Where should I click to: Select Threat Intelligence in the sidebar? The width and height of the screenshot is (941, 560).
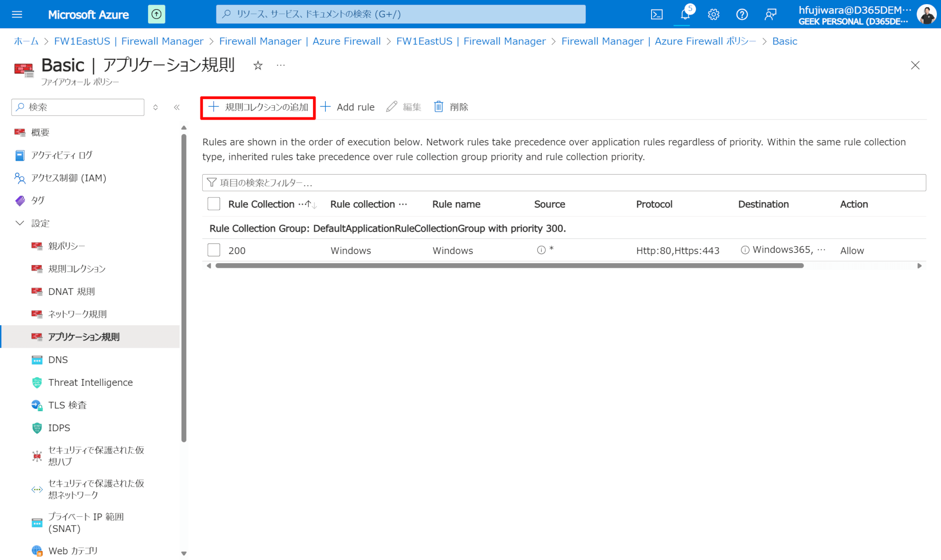click(x=90, y=382)
